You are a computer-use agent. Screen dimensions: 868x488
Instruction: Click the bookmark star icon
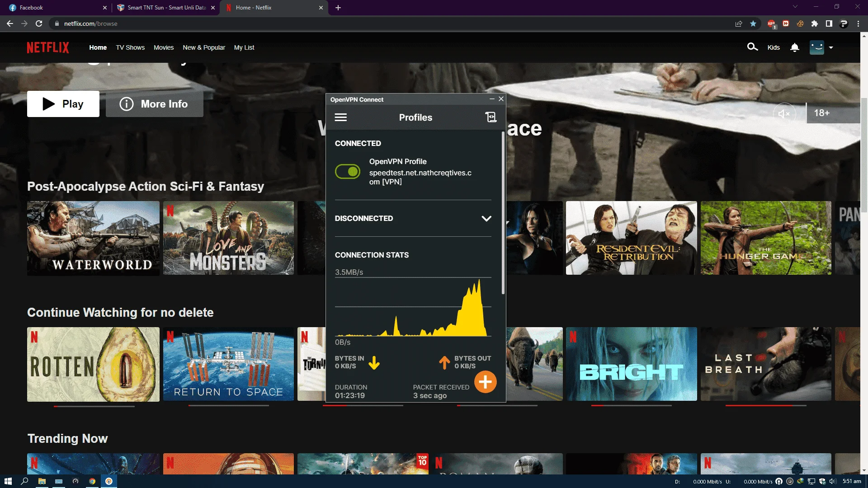click(753, 23)
